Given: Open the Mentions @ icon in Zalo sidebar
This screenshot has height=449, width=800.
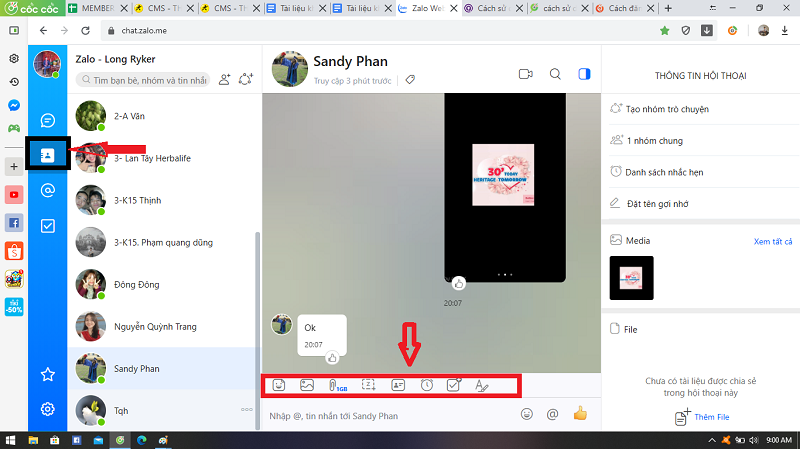Looking at the screenshot, I should point(47,190).
